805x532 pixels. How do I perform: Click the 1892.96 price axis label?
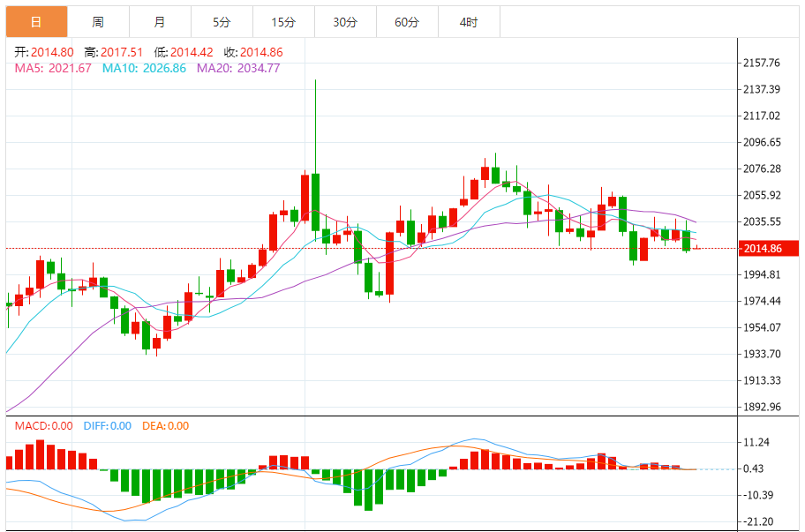pyautogui.click(x=762, y=407)
